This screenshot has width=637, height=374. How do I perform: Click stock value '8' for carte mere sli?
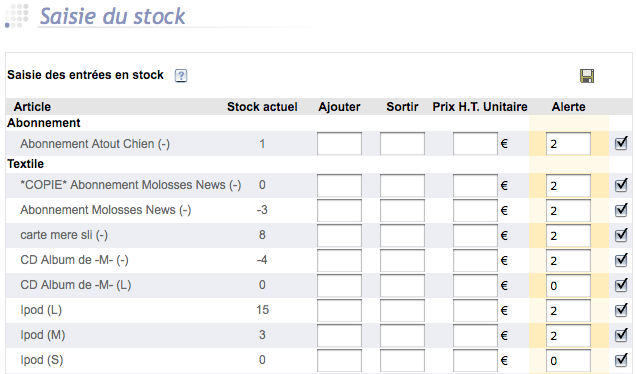(x=262, y=235)
